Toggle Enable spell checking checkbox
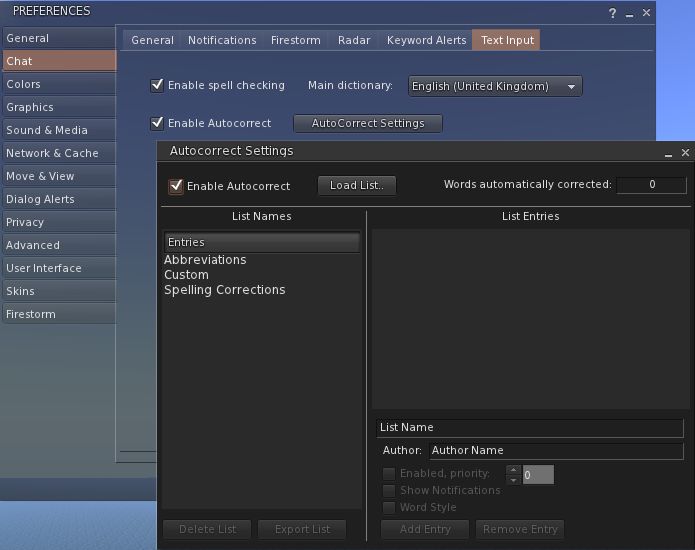This screenshot has height=550, width=695. (x=157, y=86)
